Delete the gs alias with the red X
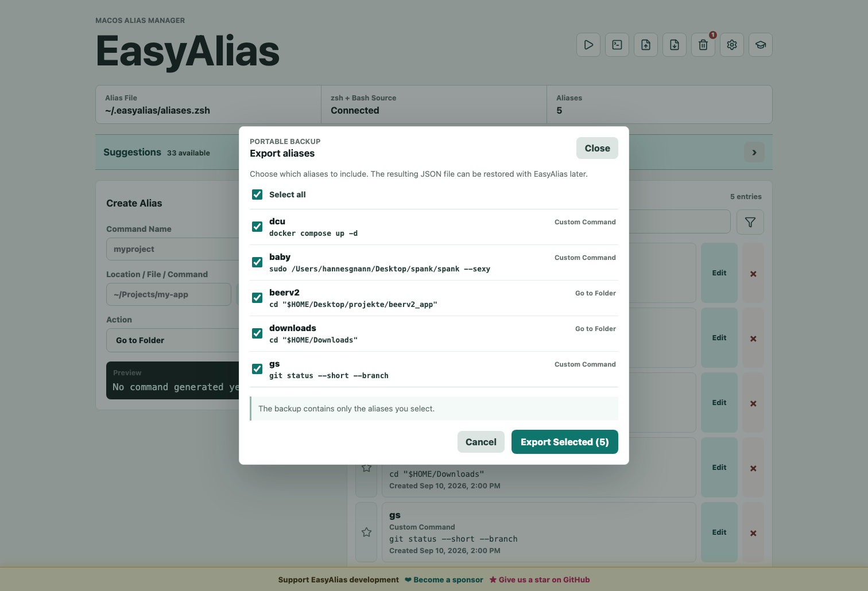 click(753, 533)
